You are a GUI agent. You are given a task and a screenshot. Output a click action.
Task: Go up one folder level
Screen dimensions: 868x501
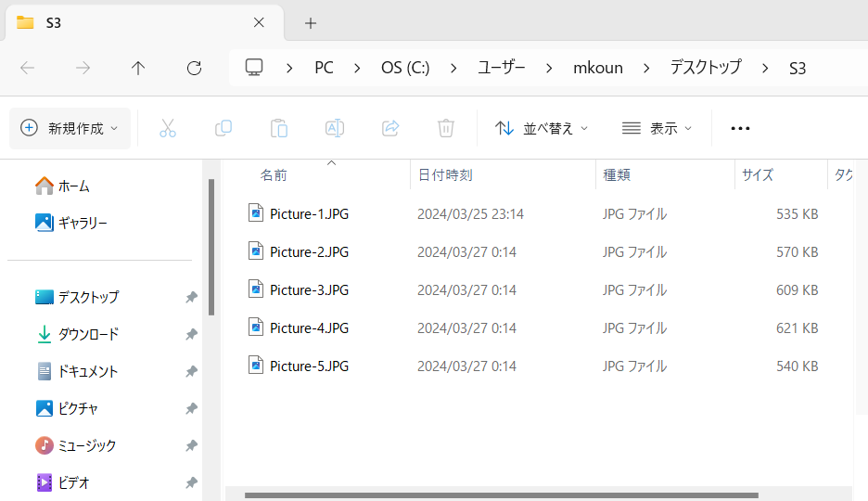click(x=138, y=68)
